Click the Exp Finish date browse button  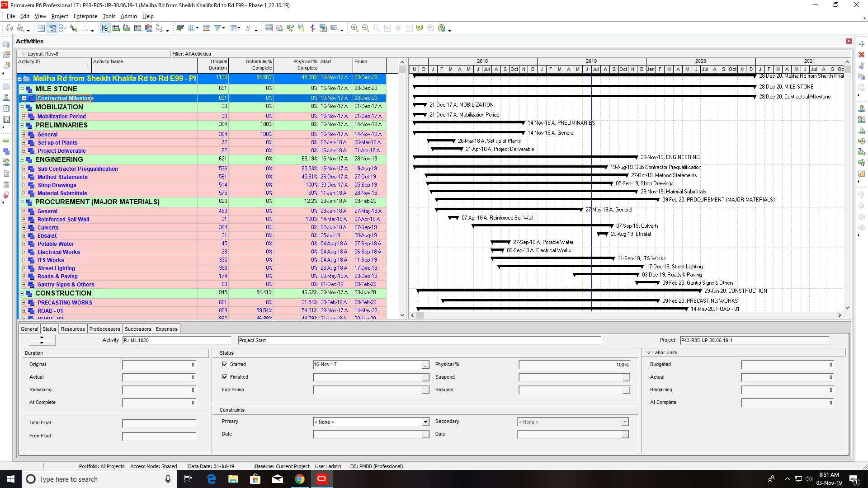click(x=425, y=390)
